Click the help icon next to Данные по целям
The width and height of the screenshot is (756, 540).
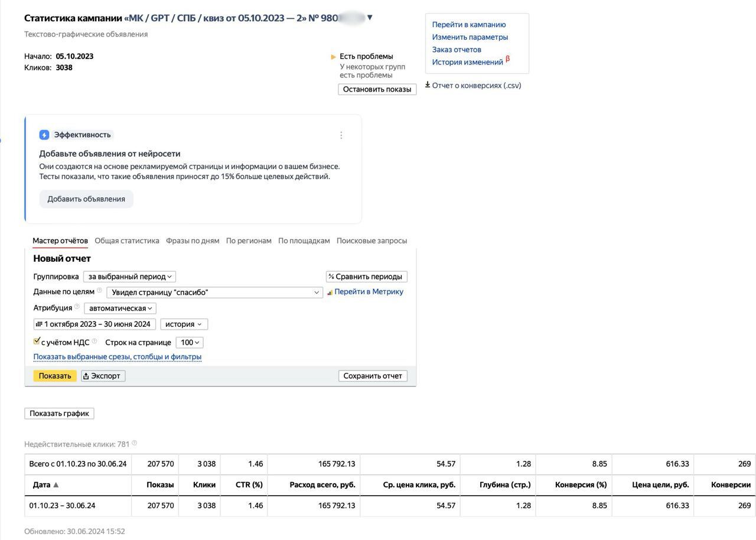tap(99, 291)
